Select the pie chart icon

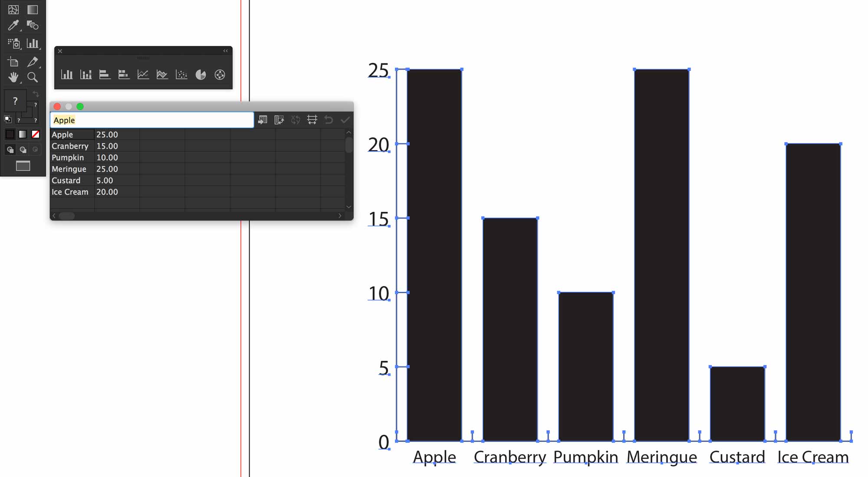(201, 75)
